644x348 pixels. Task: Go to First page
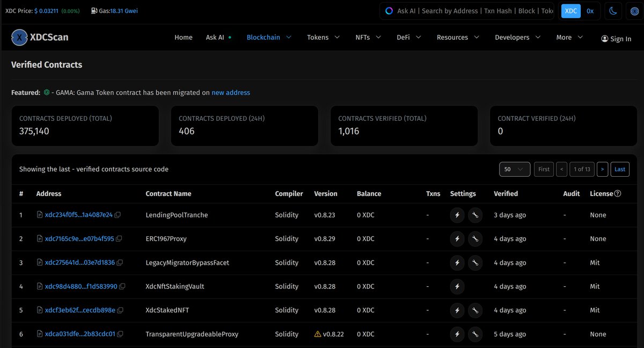(544, 169)
